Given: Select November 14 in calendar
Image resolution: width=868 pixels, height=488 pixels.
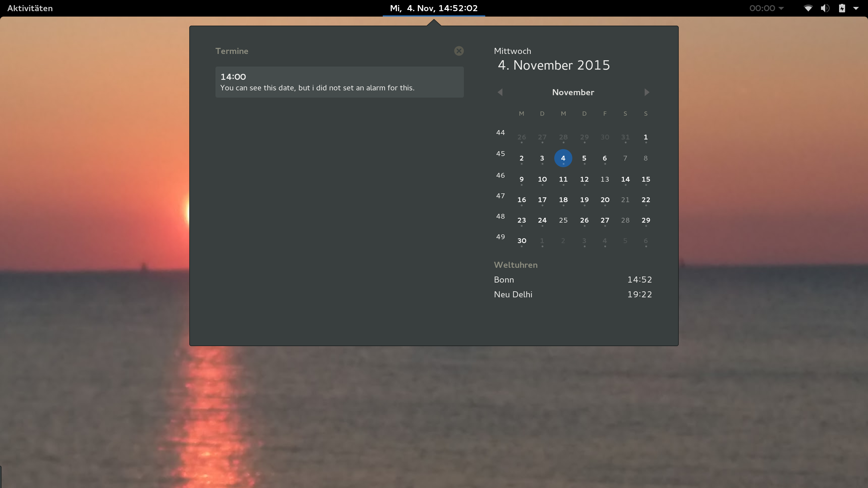Looking at the screenshot, I should tap(625, 179).
